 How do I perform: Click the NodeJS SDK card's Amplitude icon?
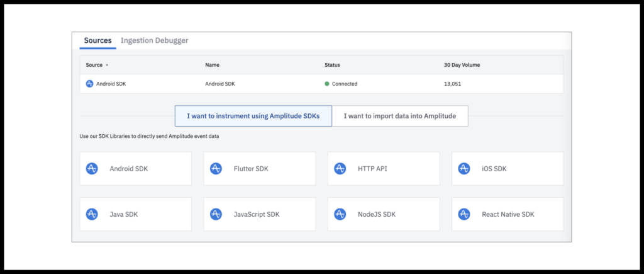(340, 214)
